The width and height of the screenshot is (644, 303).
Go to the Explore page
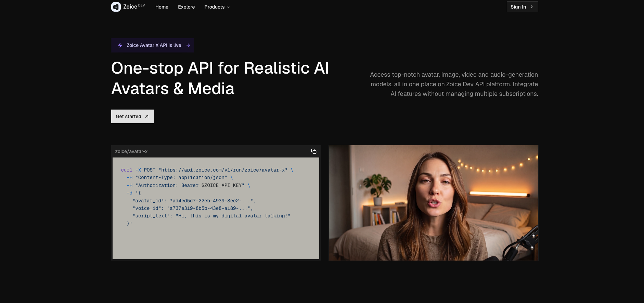pos(186,7)
